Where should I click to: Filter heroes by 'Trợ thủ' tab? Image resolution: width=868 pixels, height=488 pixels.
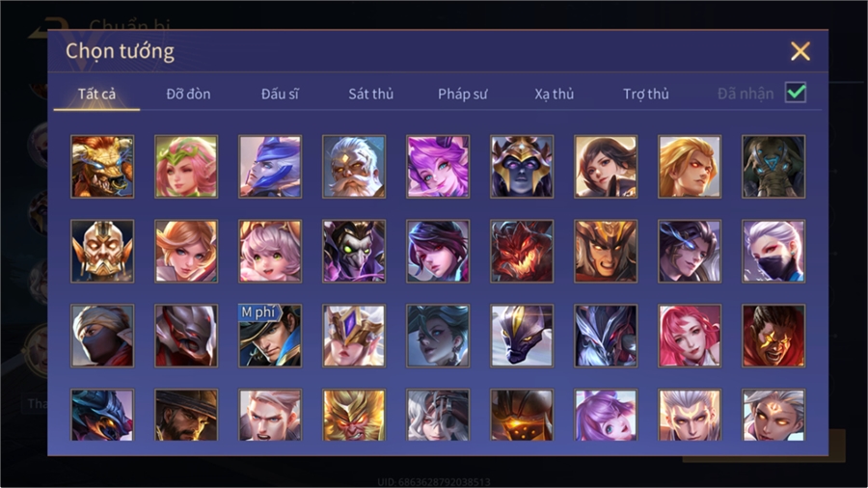click(646, 95)
